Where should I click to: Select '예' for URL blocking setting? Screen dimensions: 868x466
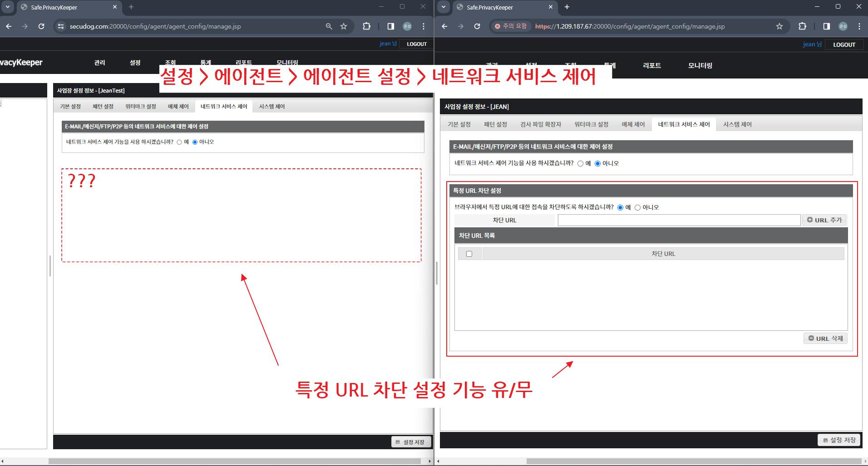tap(620, 207)
